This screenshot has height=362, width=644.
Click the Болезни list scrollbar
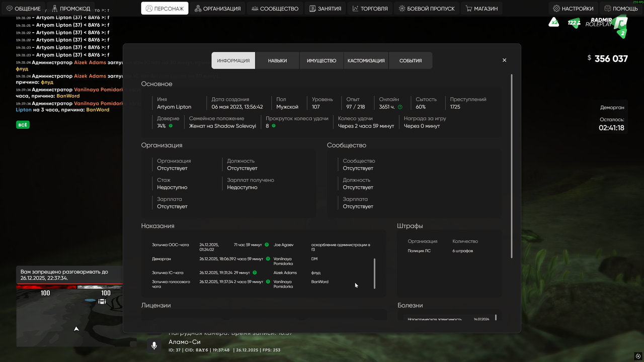496,317
